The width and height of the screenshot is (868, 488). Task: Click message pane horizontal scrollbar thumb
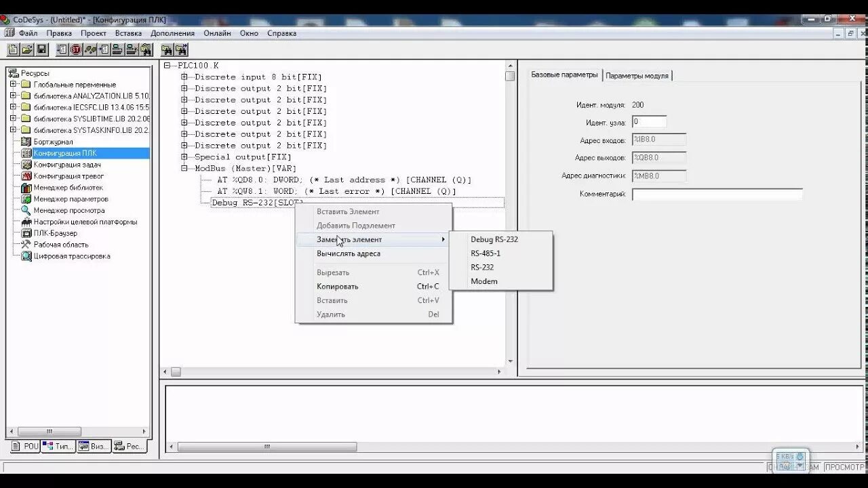267,447
